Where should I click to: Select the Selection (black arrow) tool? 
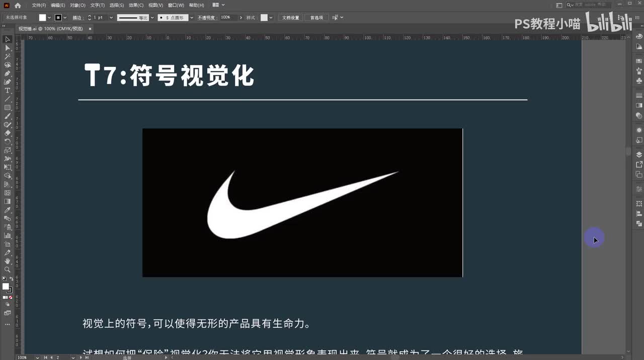(8, 39)
